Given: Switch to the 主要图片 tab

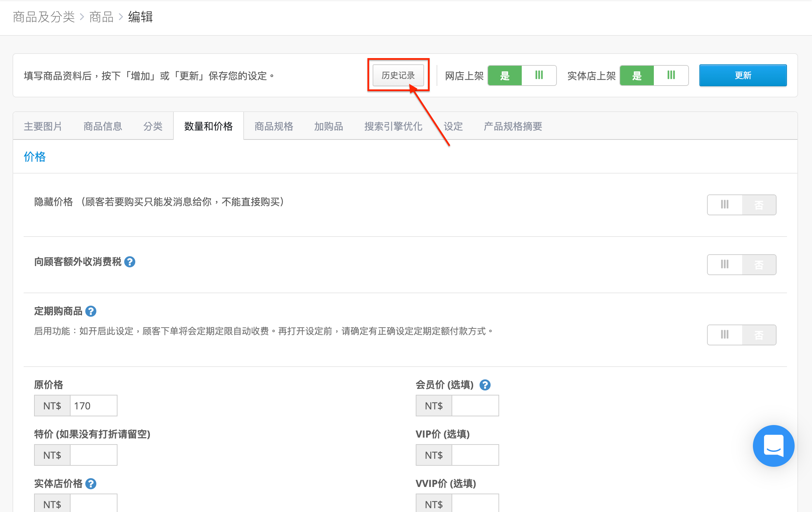Looking at the screenshot, I should pyautogui.click(x=43, y=126).
